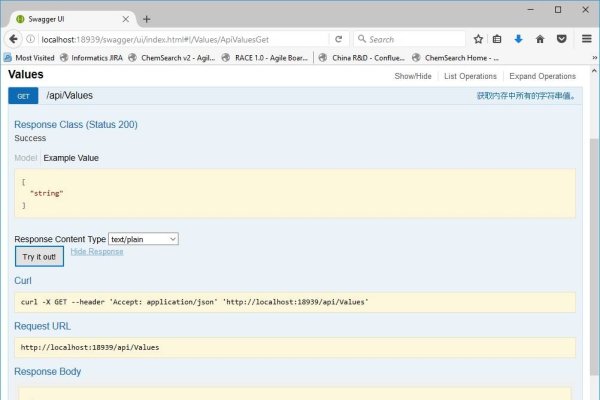
Task: Open the Pocket icon
Action: coord(561,39)
